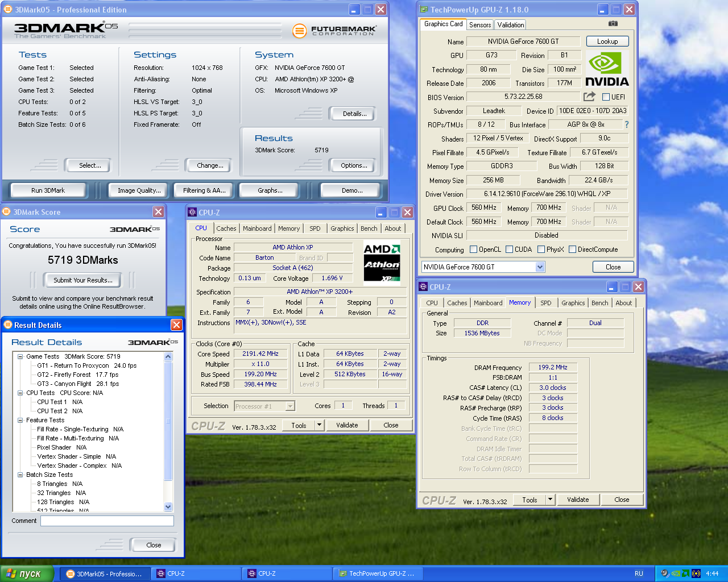Open the NVIDIA tray icon

click(x=675, y=573)
